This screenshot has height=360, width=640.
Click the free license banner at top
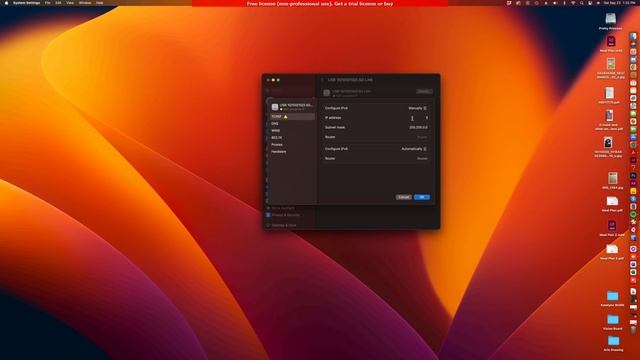[320, 3]
